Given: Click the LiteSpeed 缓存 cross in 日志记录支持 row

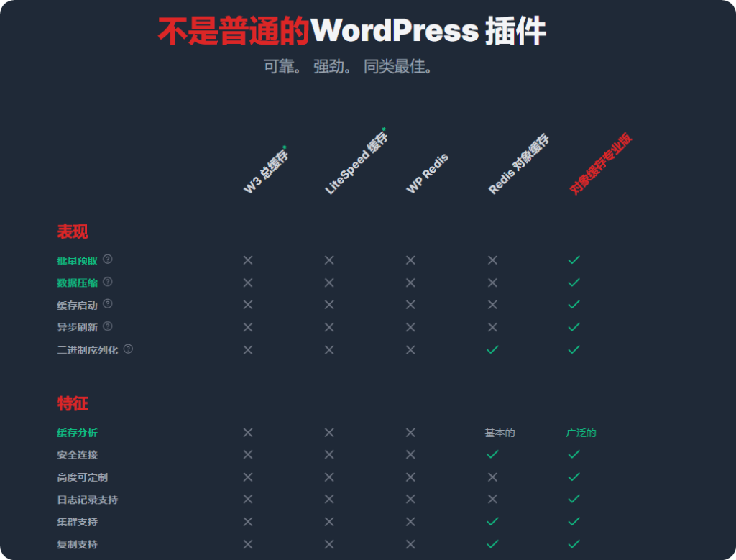Looking at the screenshot, I should pyautogui.click(x=329, y=500).
